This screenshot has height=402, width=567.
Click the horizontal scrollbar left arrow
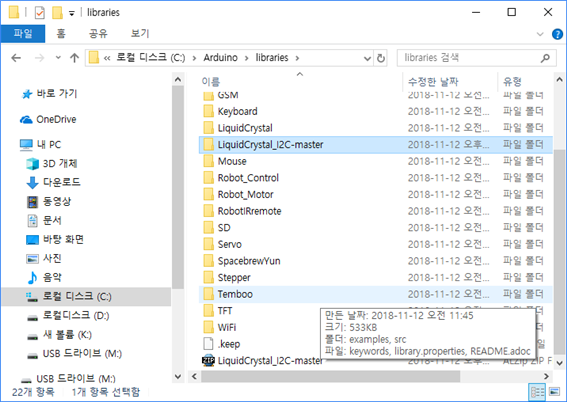[194, 377]
